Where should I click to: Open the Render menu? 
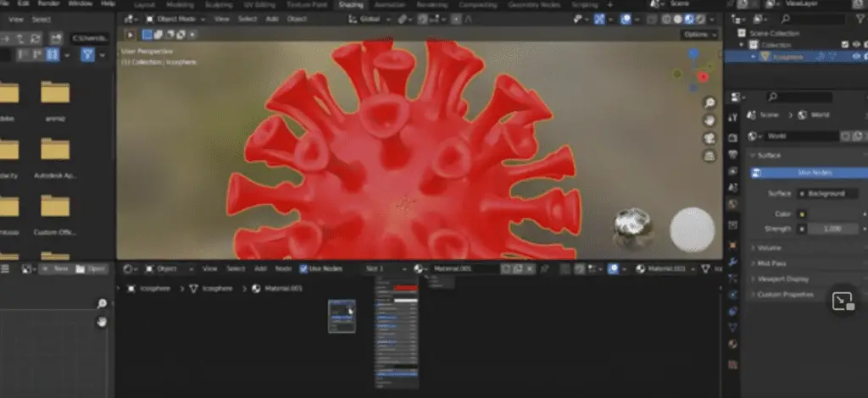48,3
